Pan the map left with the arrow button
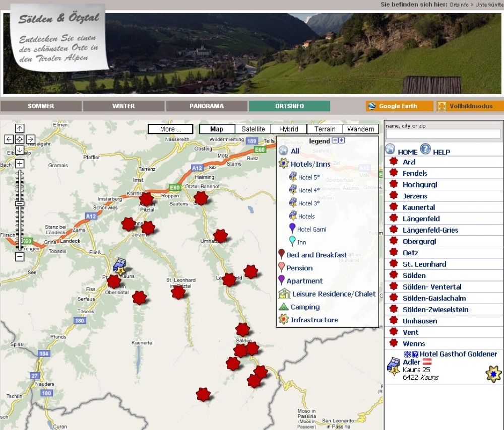The width and height of the screenshot is (504, 430). (x=9, y=139)
